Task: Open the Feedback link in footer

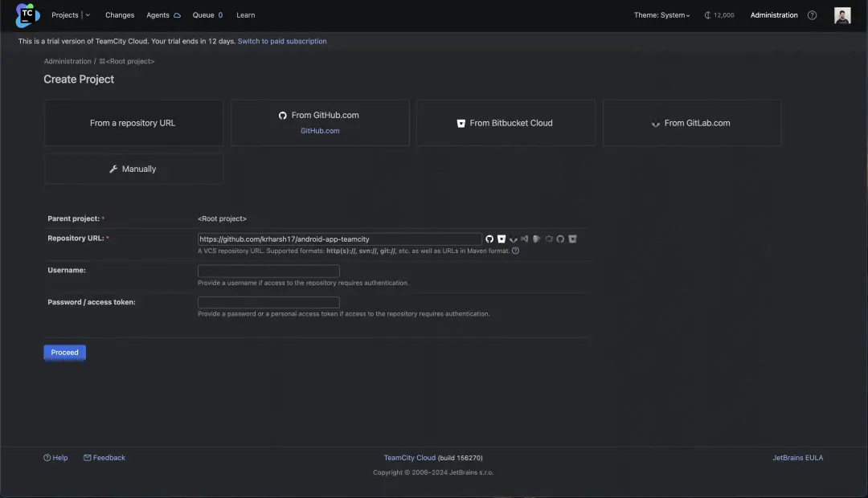Action: click(109, 458)
